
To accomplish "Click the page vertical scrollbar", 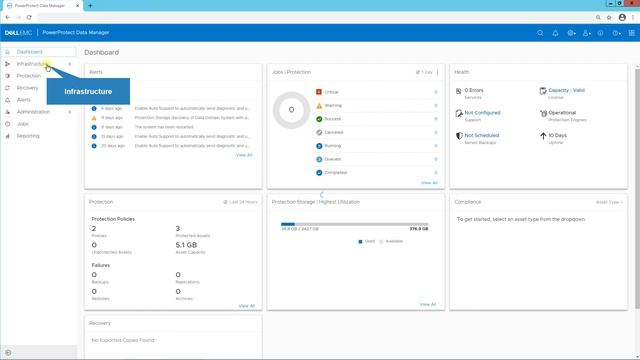I will 637,188.
